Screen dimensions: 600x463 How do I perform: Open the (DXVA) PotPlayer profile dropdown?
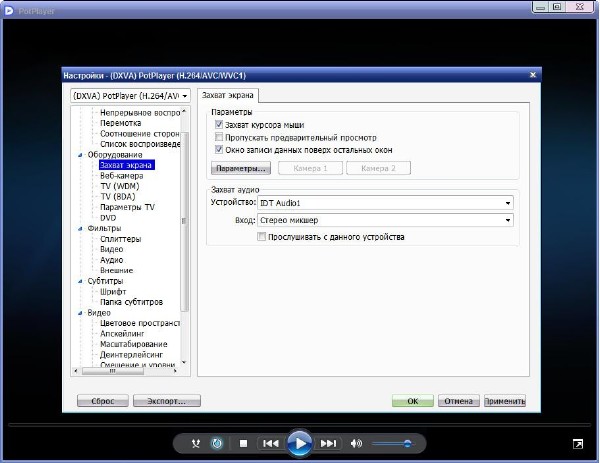pyautogui.click(x=130, y=95)
